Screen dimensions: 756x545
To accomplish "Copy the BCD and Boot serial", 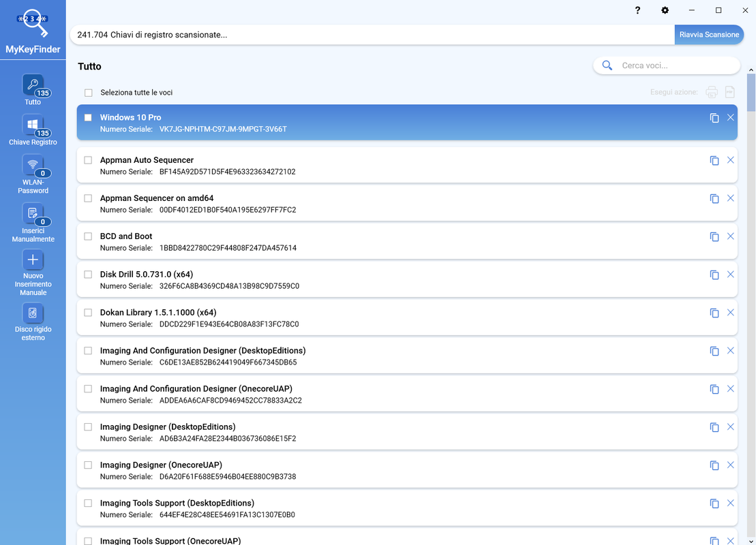I will coord(714,236).
